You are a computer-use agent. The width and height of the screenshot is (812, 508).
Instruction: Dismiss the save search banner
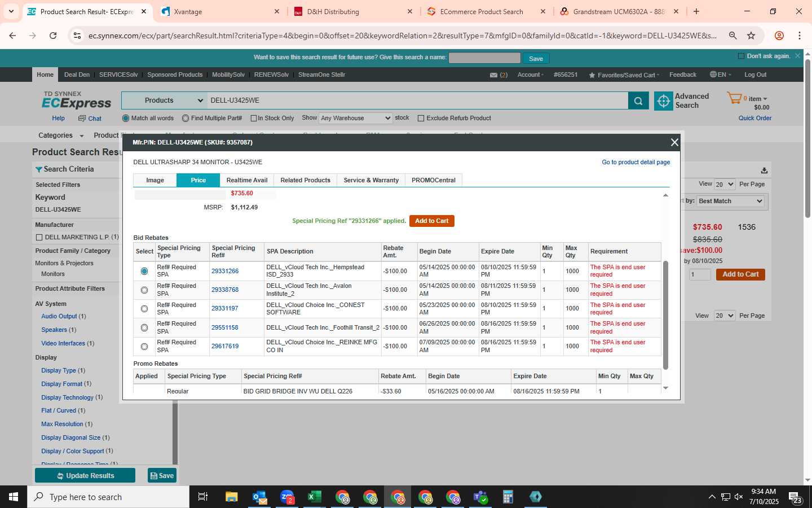click(x=797, y=56)
